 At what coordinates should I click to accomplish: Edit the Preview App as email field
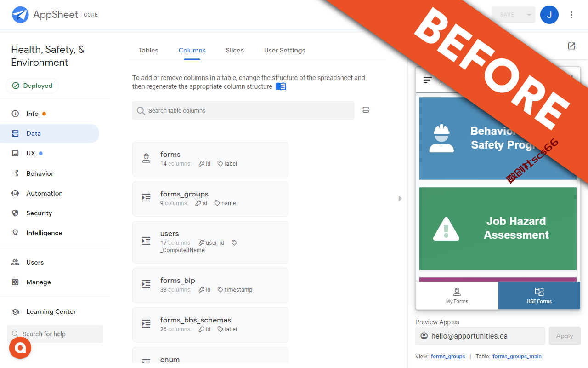480,336
